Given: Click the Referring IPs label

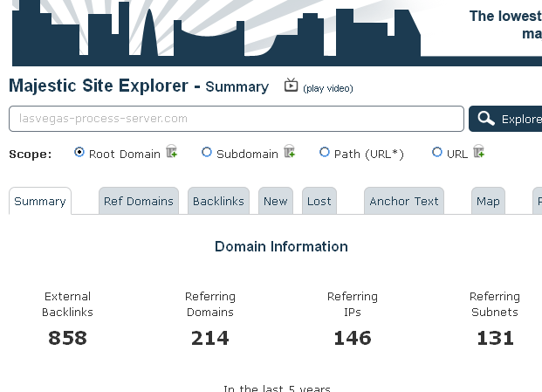Looking at the screenshot, I should coord(353,304).
